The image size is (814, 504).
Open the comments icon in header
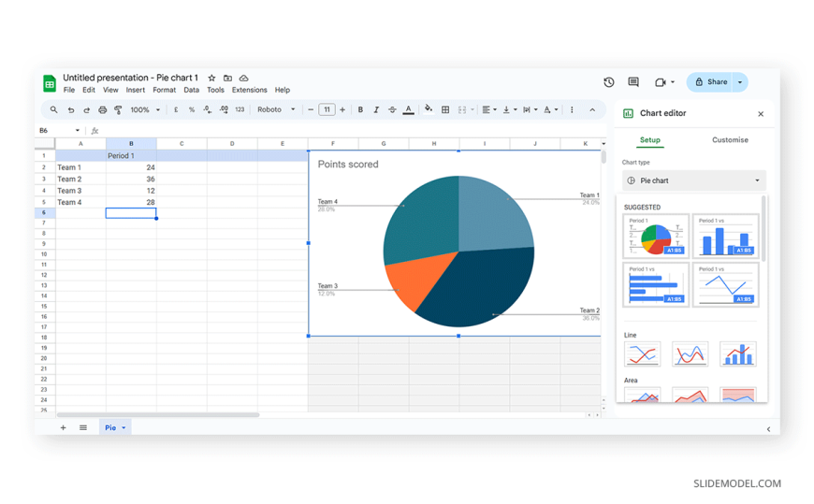pos(633,82)
